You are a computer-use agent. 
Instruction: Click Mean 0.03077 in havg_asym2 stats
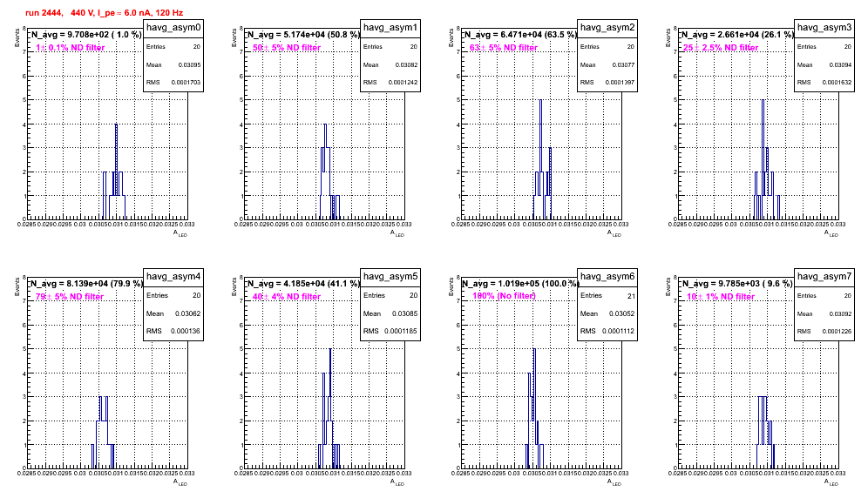[607, 64]
